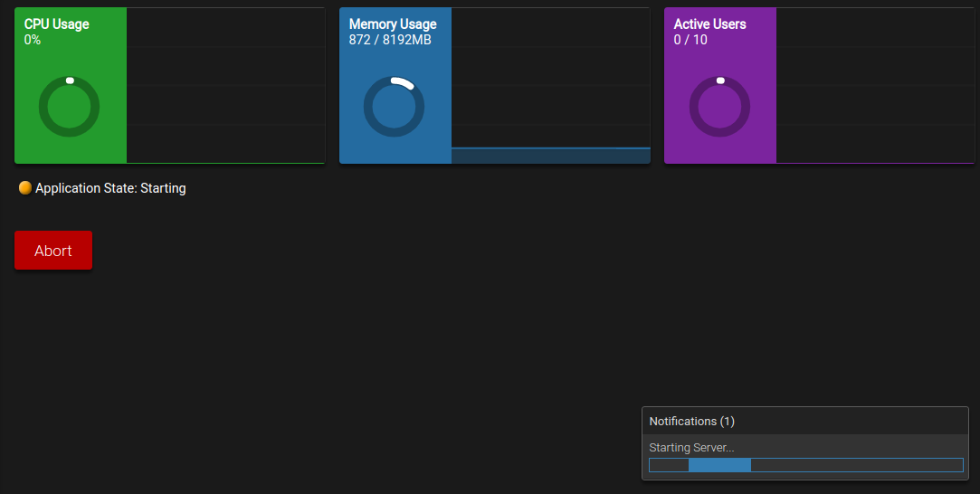Click the CPU Usage history graph area

click(x=225, y=86)
